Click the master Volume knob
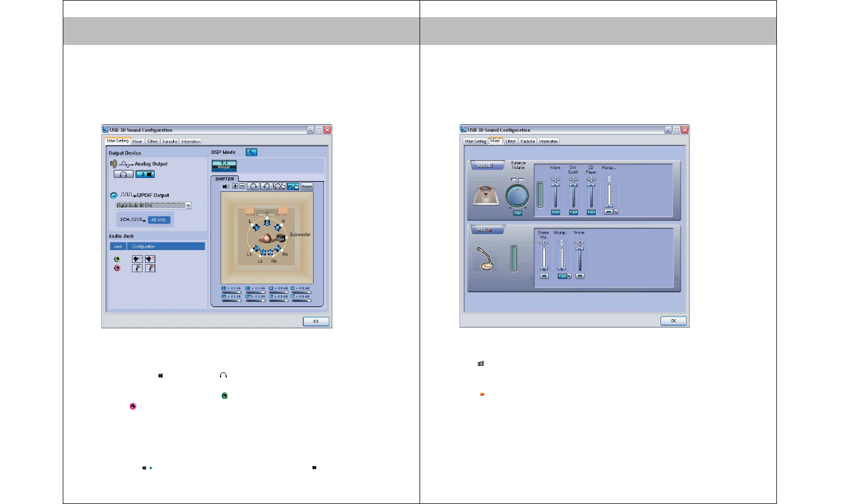Image resolution: width=853 pixels, height=504 pixels. click(517, 196)
